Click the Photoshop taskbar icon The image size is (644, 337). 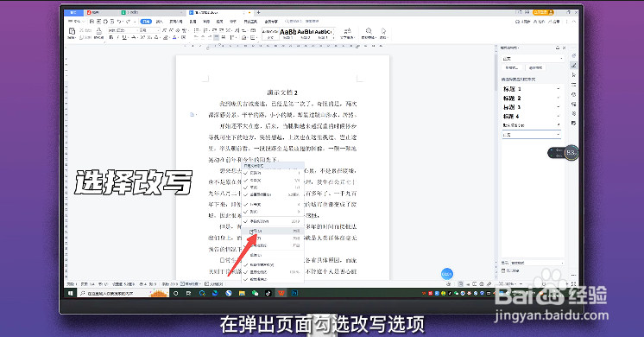coord(294,293)
